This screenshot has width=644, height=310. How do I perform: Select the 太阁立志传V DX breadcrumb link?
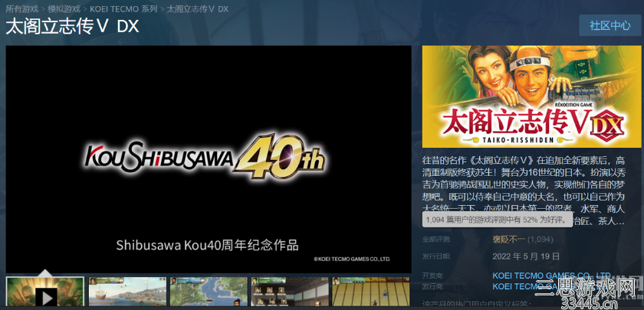[198, 8]
